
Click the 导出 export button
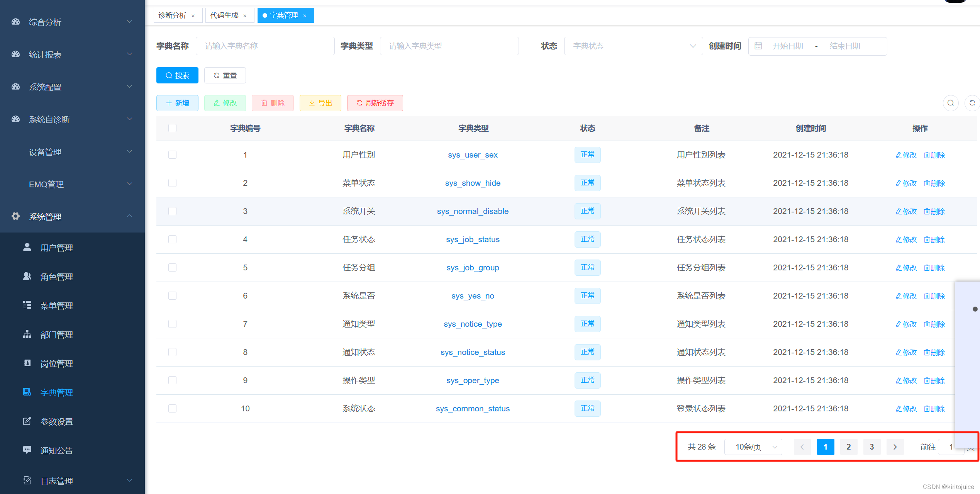pyautogui.click(x=320, y=103)
